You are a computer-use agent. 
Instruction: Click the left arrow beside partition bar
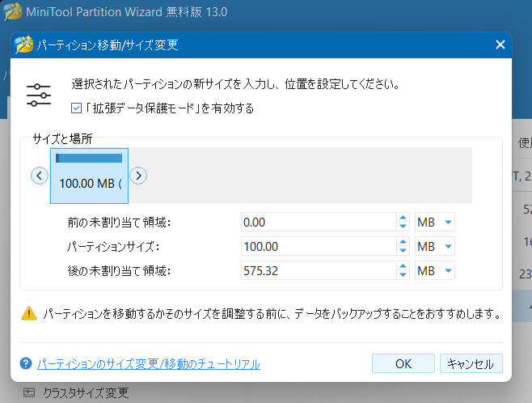[x=40, y=175]
